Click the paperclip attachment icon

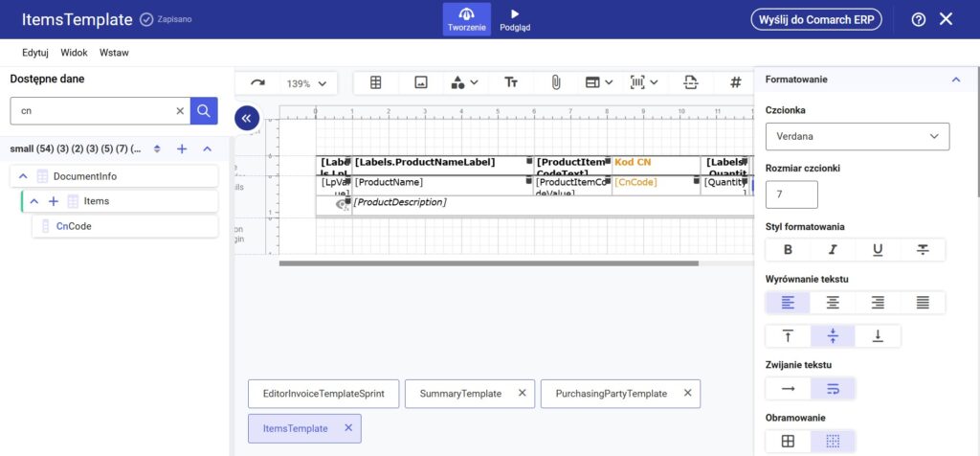[x=555, y=83]
